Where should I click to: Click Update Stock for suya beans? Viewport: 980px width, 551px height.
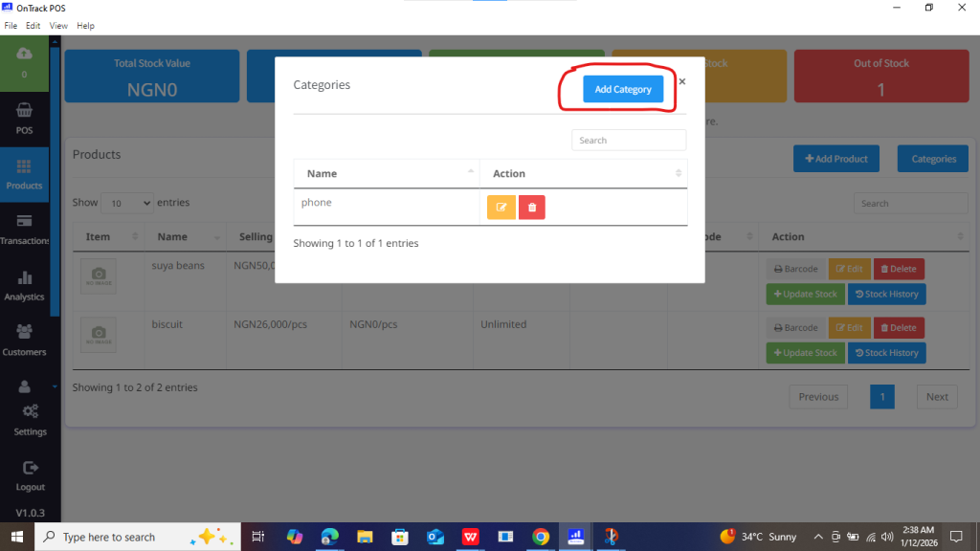pyautogui.click(x=804, y=295)
